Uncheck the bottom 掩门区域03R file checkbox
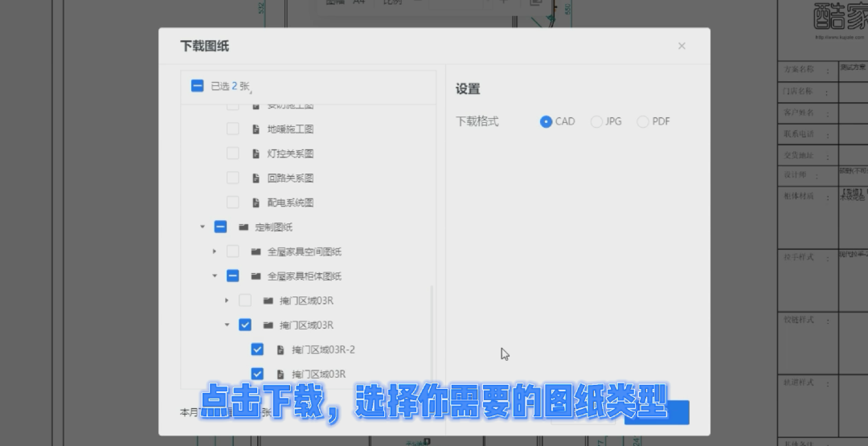 pos(257,374)
